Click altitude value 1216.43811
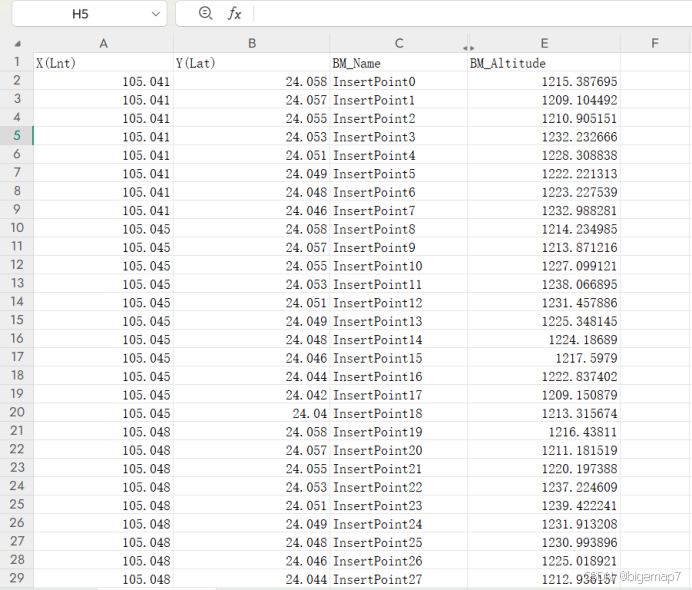Viewport: 692px width, 590px height. click(x=544, y=432)
